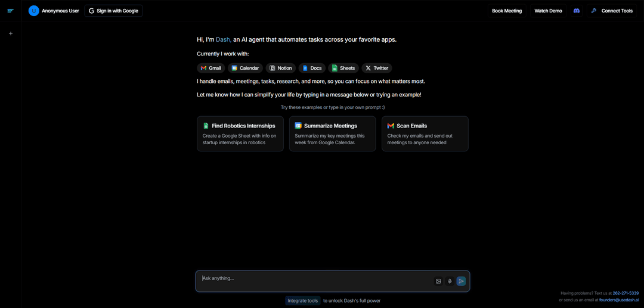The height and width of the screenshot is (308, 644).
Task: Activate the microphone voice input icon
Action: coord(450,281)
